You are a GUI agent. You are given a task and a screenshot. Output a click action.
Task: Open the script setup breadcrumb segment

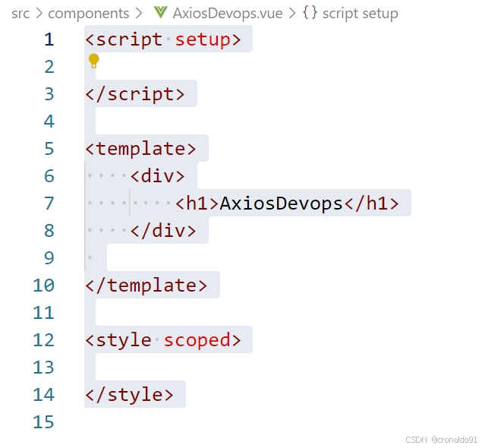coord(361,14)
